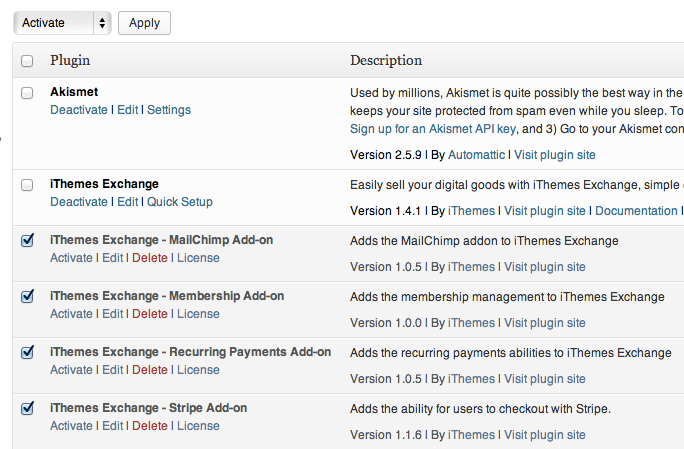Image resolution: width=684 pixels, height=449 pixels.
Task: Activate the Membership Add-on
Action: (x=72, y=314)
